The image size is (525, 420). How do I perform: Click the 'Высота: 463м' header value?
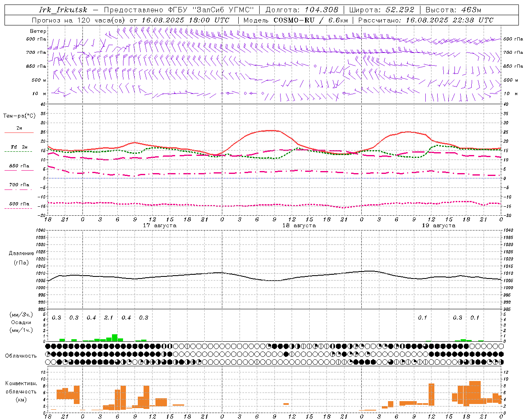[453, 10]
